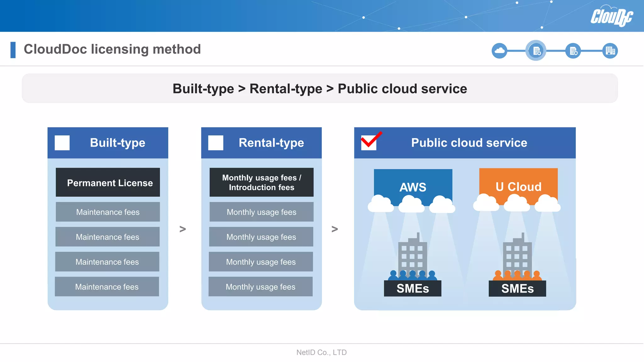Click the blue people group under AWS
644x362 pixels.
(x=413, y=275)
